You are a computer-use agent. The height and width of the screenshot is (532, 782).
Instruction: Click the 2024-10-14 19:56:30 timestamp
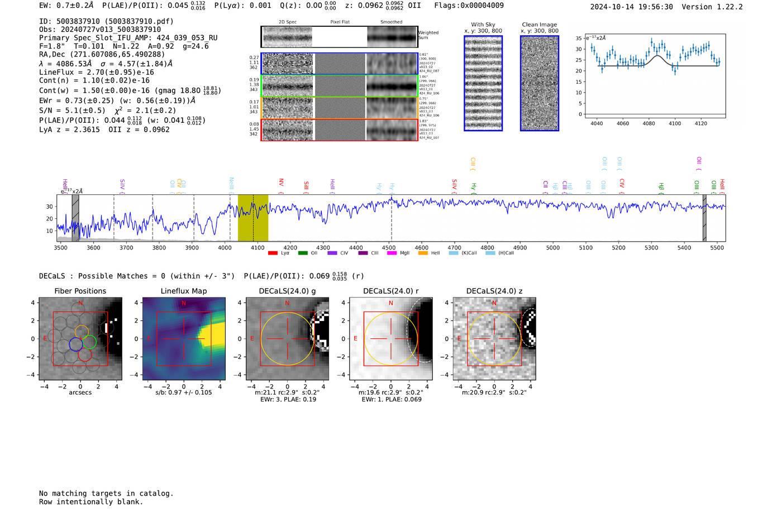(632, 7)
